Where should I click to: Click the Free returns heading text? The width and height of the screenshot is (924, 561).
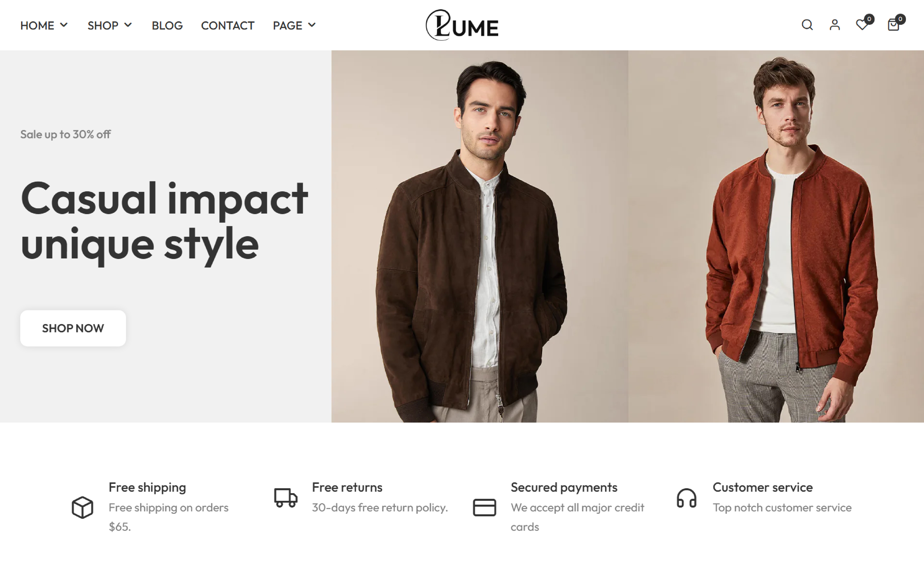tap(347, 487)
